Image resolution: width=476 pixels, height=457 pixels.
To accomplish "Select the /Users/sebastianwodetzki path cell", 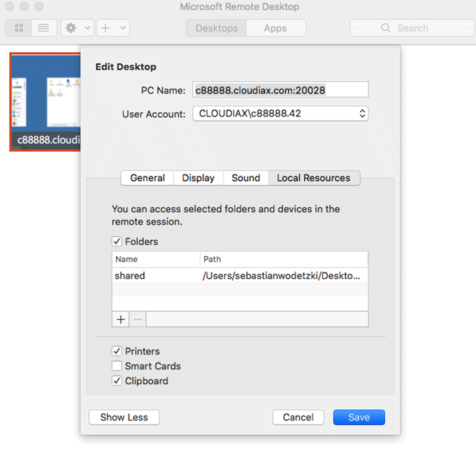I will pyautogui.click(x=282, y=276).
